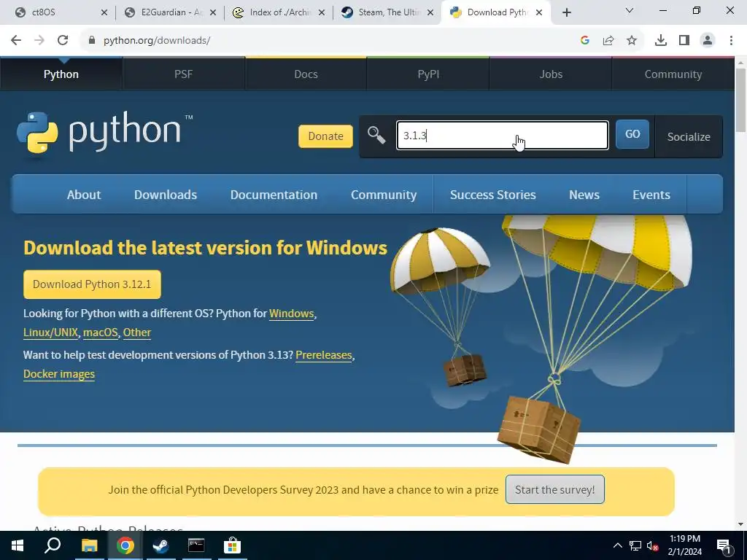Open Community in the main menu bar
The image size is (747, 560).
click(384, 194)
